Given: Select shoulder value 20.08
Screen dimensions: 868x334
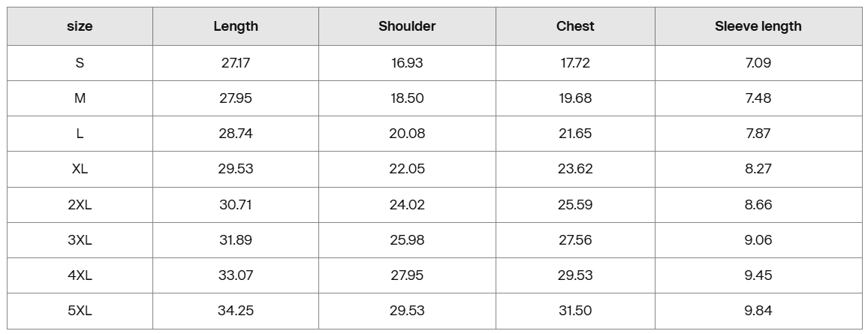Looking at the screenshot, I should tap(407, 134).
